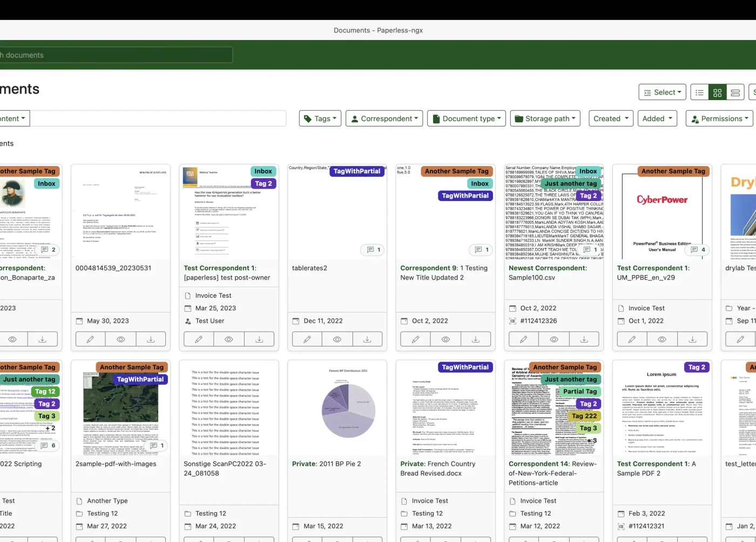Download the 0004814539_20230531 document

151,339
